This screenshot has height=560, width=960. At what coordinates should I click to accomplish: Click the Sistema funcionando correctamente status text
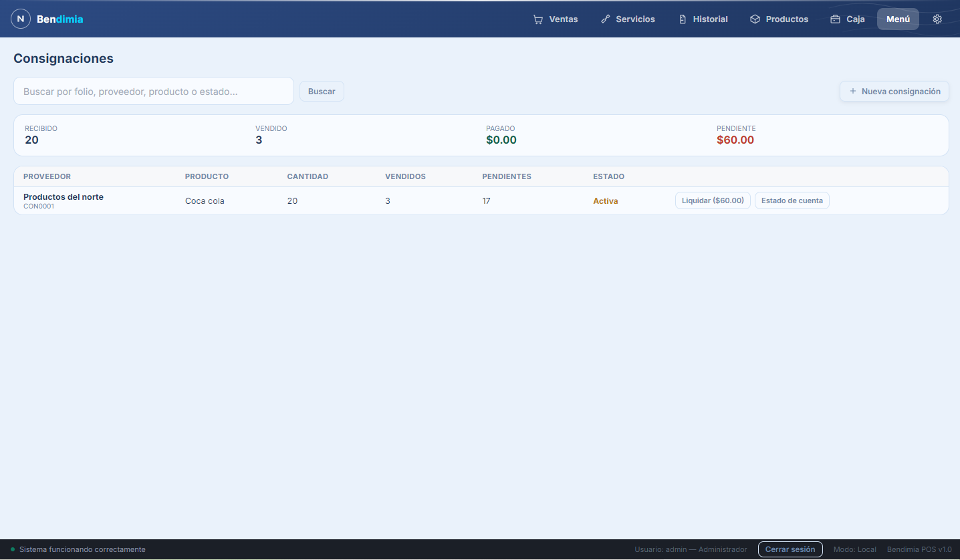[x=82, y=549]
